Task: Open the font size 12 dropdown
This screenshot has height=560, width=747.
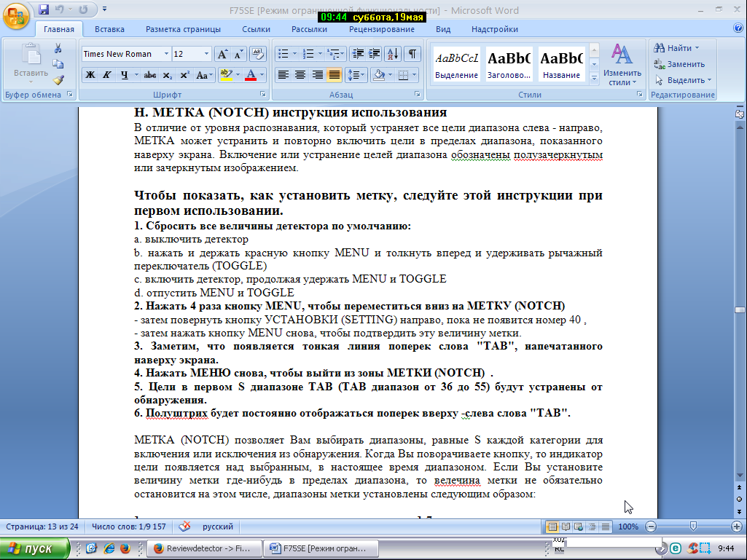Action: pos(206,54)
